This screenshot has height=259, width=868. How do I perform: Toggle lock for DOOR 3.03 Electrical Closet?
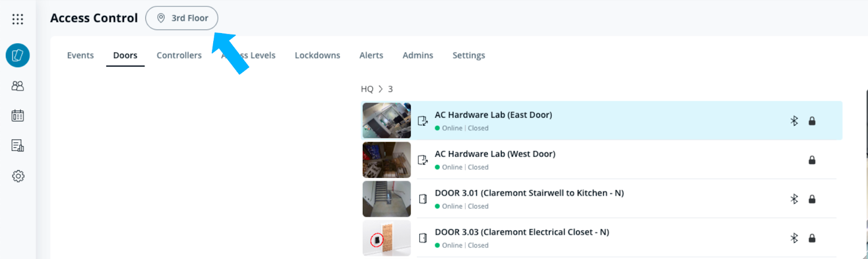(812, 238)
